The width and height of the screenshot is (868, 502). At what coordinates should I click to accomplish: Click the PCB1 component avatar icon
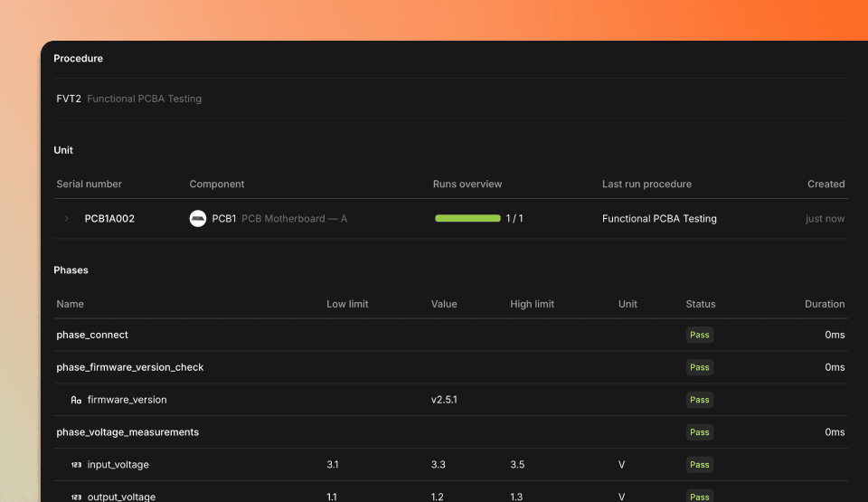(198, 218)
